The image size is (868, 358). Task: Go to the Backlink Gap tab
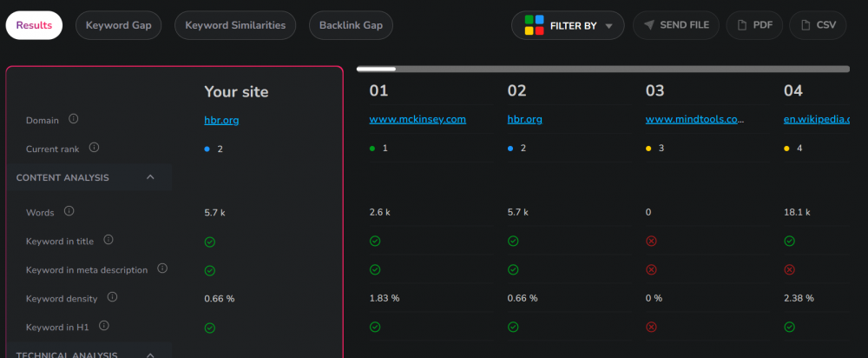(351, 25)
